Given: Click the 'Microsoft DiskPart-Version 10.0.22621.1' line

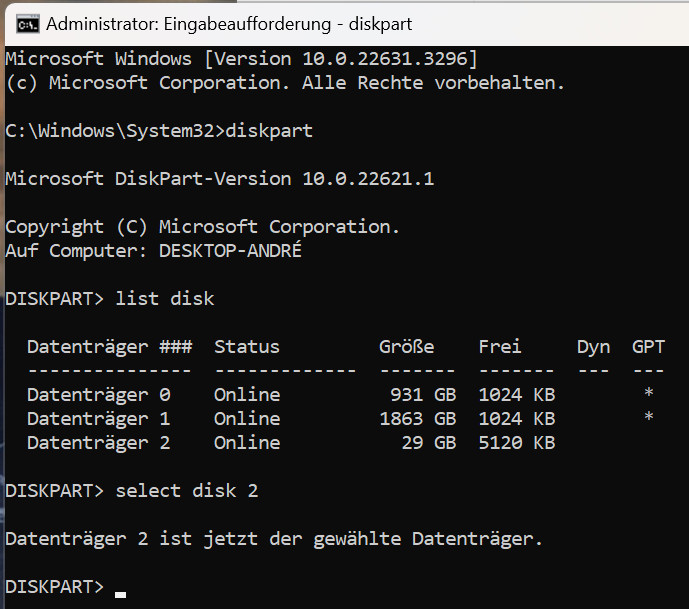Looking at the screenshot, I should 219,179.
